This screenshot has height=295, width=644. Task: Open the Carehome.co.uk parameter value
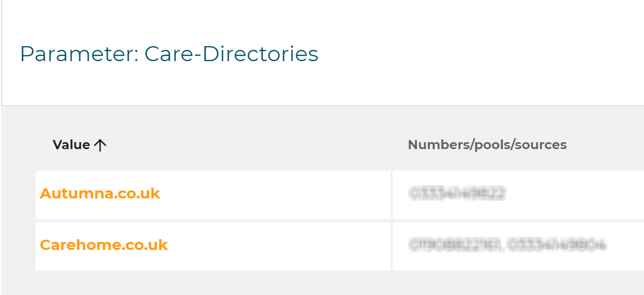tap(104, 245)
